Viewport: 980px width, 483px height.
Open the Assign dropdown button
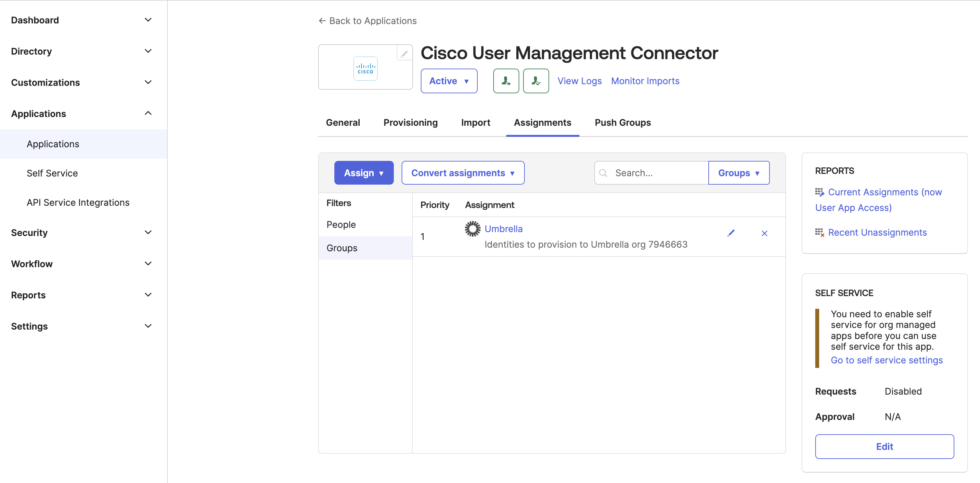click(364, 173)
